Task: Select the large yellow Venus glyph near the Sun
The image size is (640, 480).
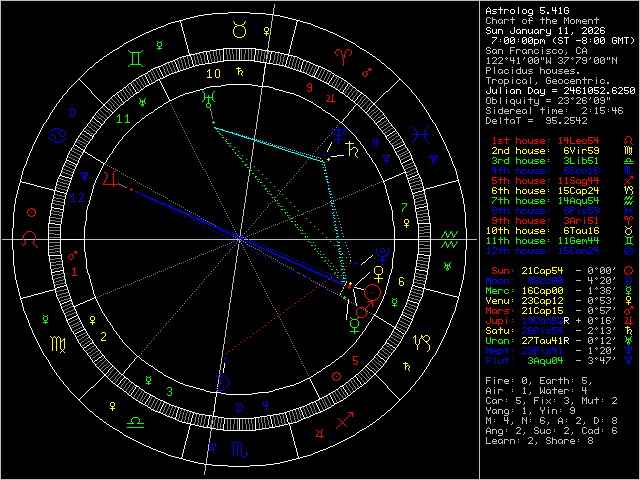Action: 379,274
